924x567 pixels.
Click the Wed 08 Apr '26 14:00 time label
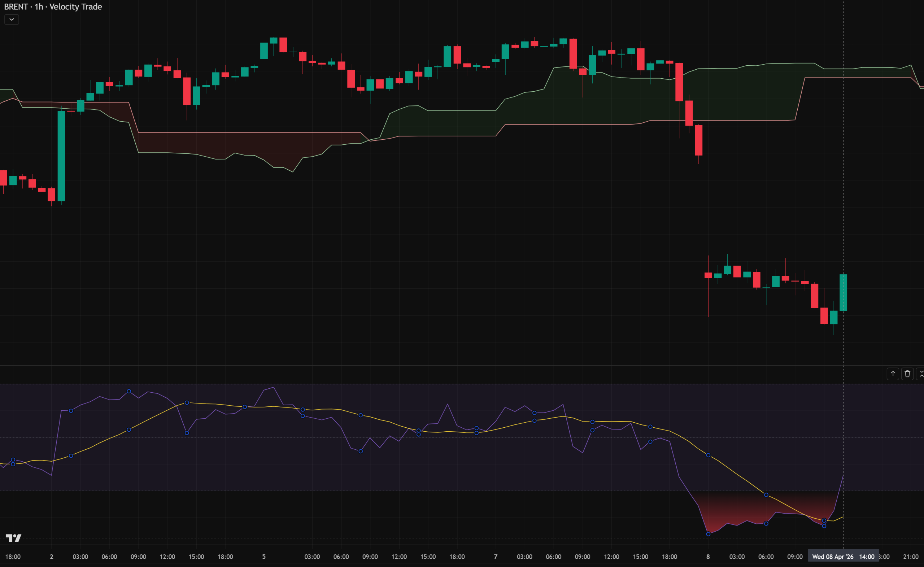tap(843, 557)
